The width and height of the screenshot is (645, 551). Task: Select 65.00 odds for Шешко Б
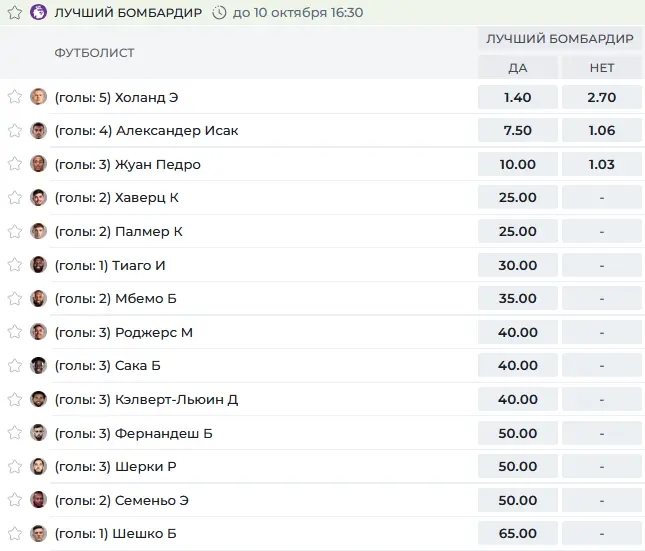click(517, 534)
